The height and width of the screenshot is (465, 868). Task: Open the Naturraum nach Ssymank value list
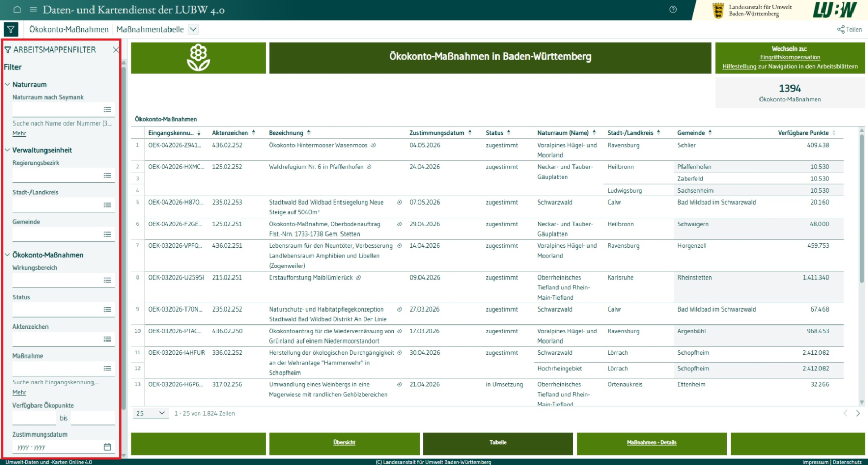click(107, 110)
